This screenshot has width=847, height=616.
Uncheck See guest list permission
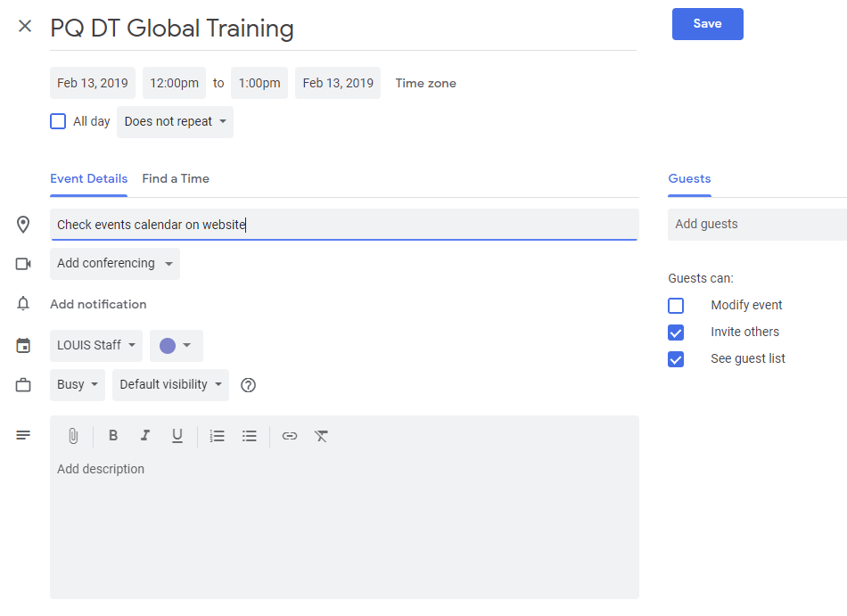pos(676,359)
